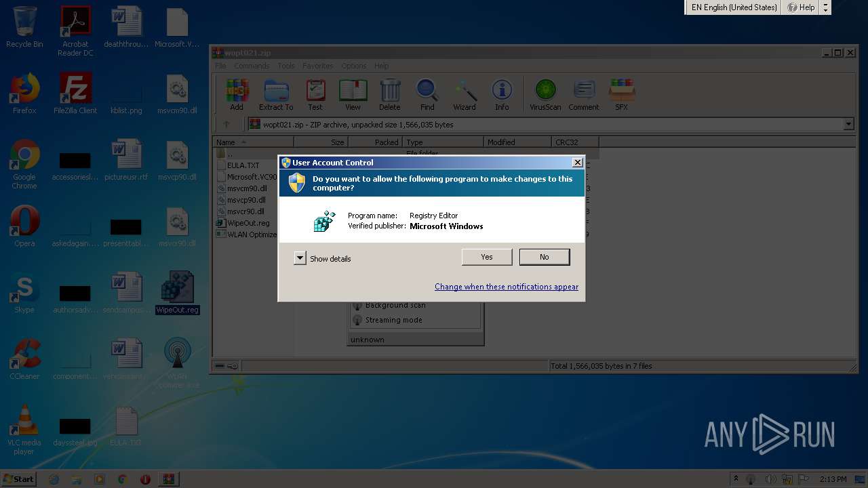
Task: Select the Opera desktop shortcut
Action: 24,226
